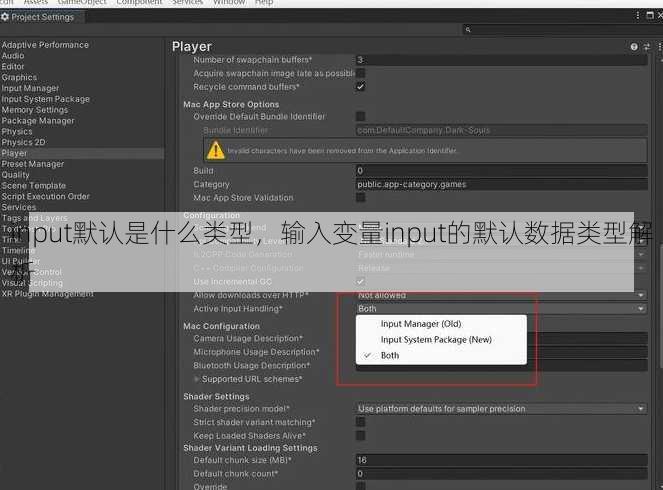Choose Input Manager (Old) option
Image resolution: width=663 pixels, height=490 pixels.
(x=441, y=324)
